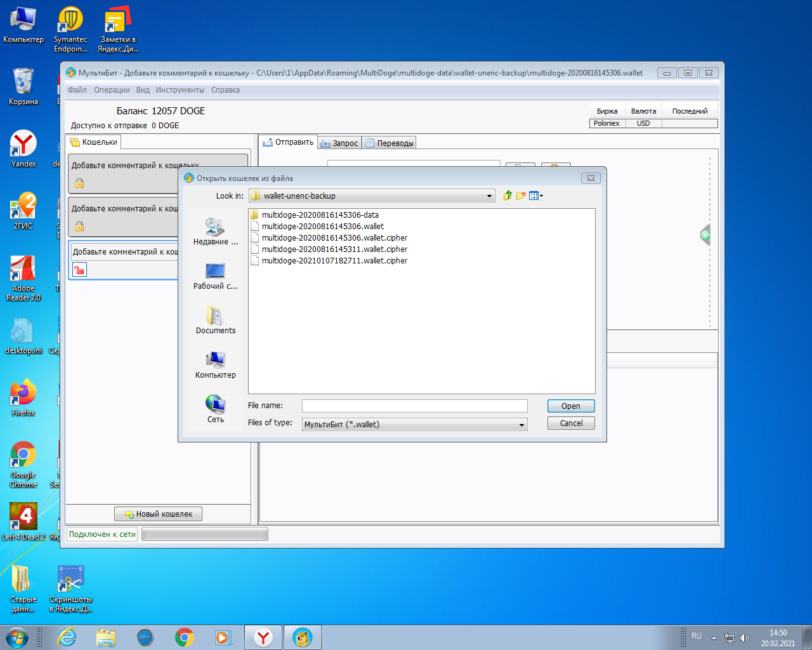Image resolution: width=812 pixels, height=650 pixels.
Task: Open desktop.ini file icon
Action: click(x=23, y=336)
